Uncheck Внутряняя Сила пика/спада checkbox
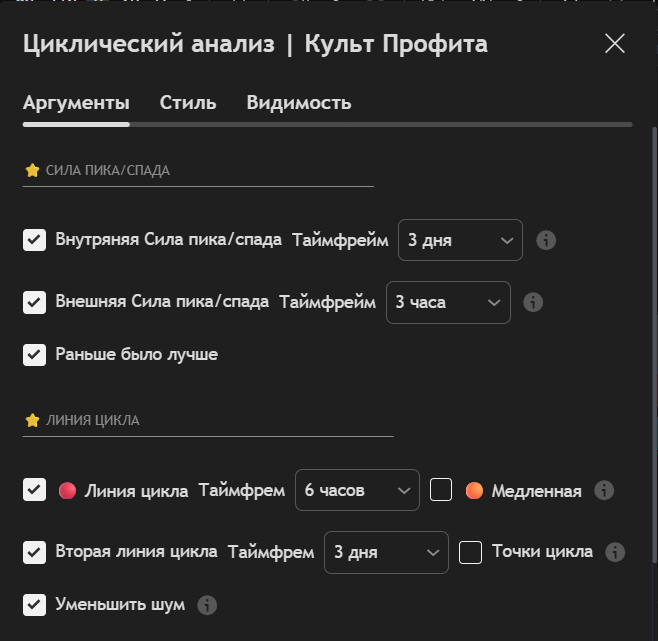This screenshot has width=658, height=641. tap(35, 240)
